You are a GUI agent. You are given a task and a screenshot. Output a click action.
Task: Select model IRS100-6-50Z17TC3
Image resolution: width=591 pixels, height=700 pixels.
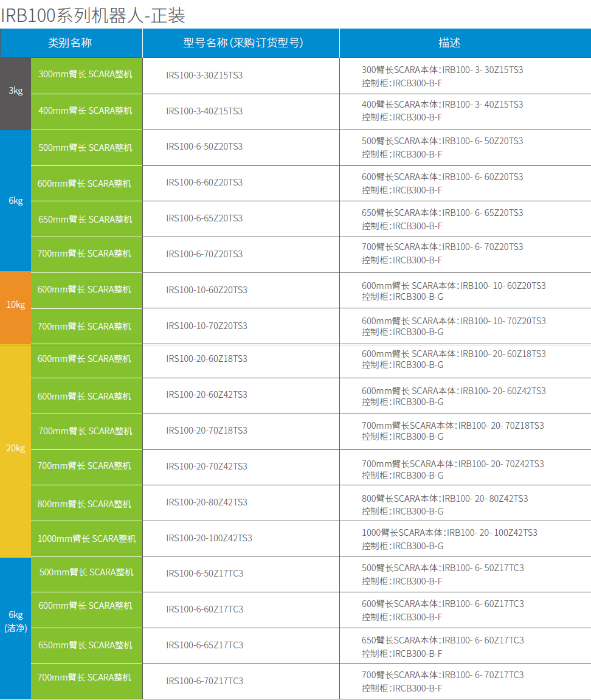pyautogui.click(x=205, y=574)
